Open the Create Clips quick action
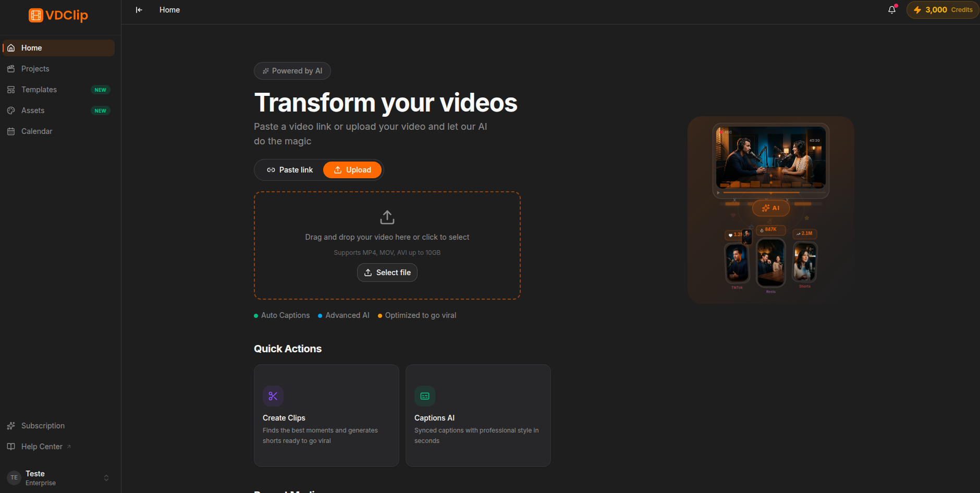The width and height of the screenshot is (980, 493). (x=326, y=415)
